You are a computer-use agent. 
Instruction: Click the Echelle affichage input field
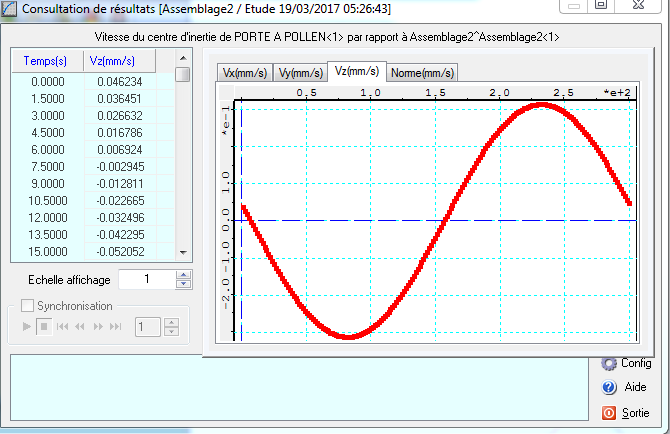click(x=147, y=279)
